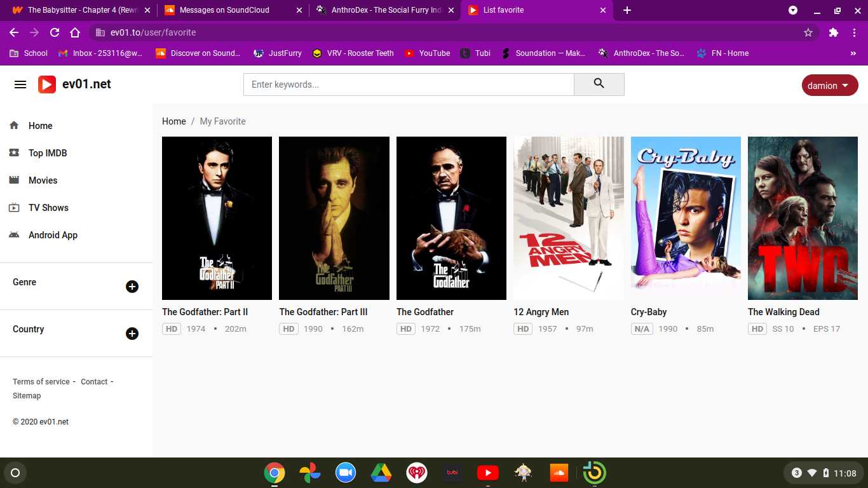
Task: Click the TV Shows icon
Action: [x=14, y=208]
